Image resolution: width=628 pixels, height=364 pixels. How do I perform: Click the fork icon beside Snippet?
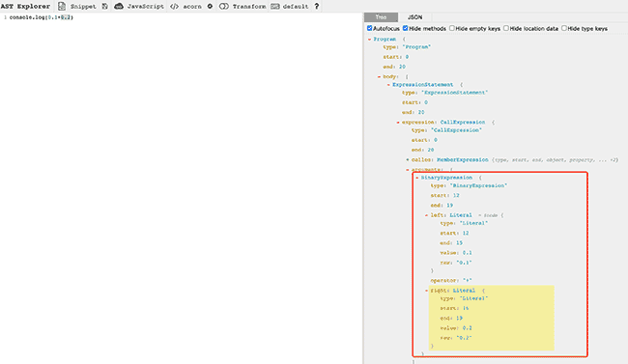pos(105,6)
